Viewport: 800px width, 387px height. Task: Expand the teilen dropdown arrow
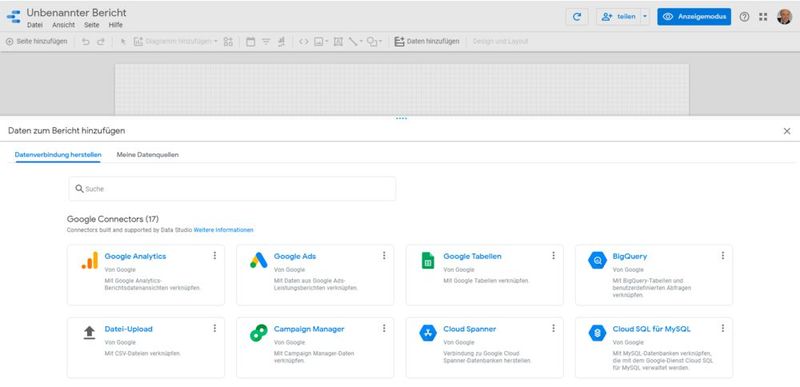[x=645, y=17]
